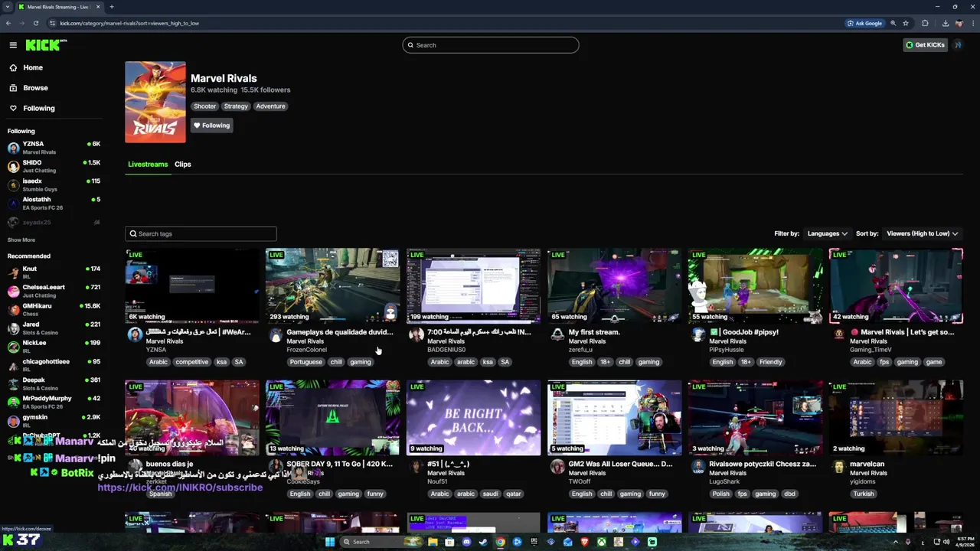Image resolution: width=980 pixels, height=551 pixels.
Task: Click the browser address bar URL
Action: pyautogui.click(x=129, y=23)
